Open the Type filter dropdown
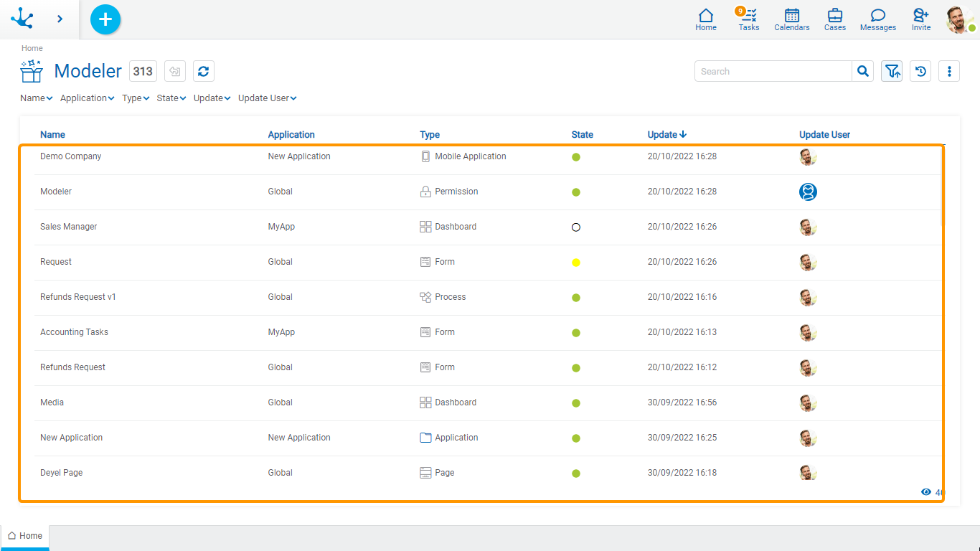Screen dimensions: 980x551 [x=136, y=98]
